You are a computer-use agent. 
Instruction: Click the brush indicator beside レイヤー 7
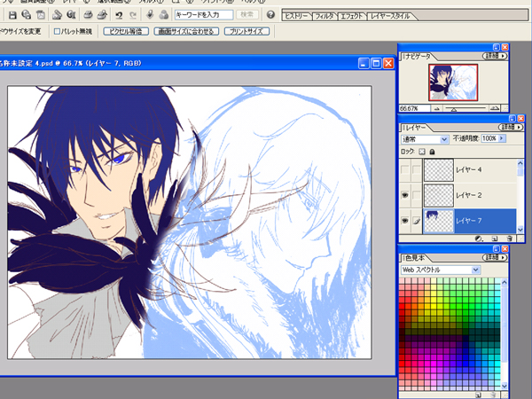[x=417, y=221]
